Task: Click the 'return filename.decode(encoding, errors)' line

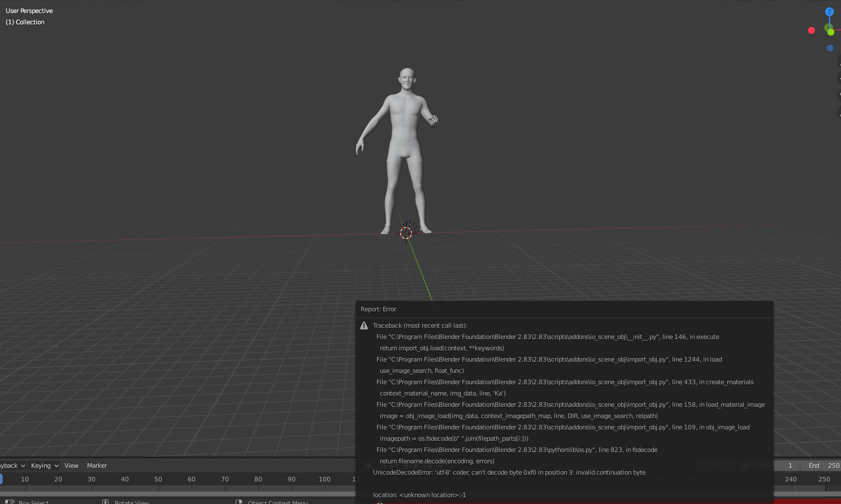Action: [x=437, y=461]
